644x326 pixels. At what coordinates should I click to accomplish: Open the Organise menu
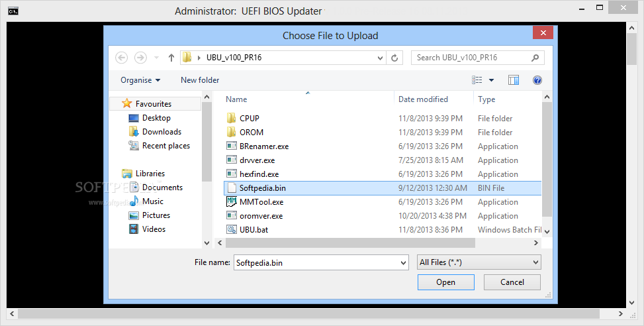coord(140,80)
